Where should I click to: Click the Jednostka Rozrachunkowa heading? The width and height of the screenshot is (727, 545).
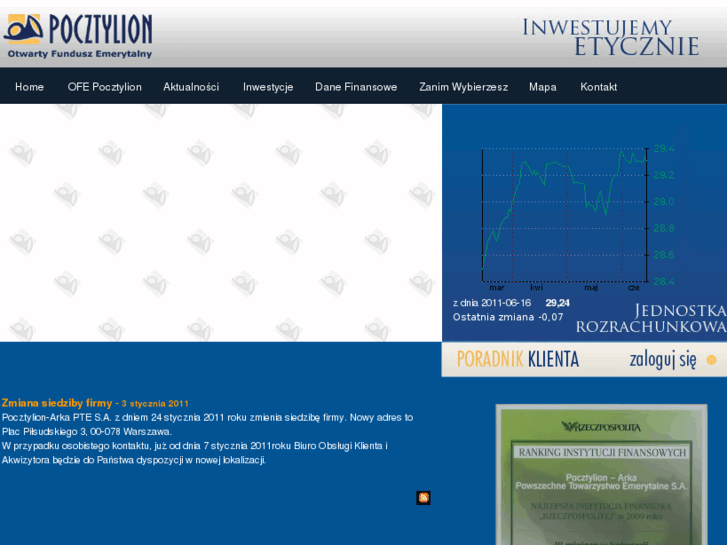pos(651,318)
